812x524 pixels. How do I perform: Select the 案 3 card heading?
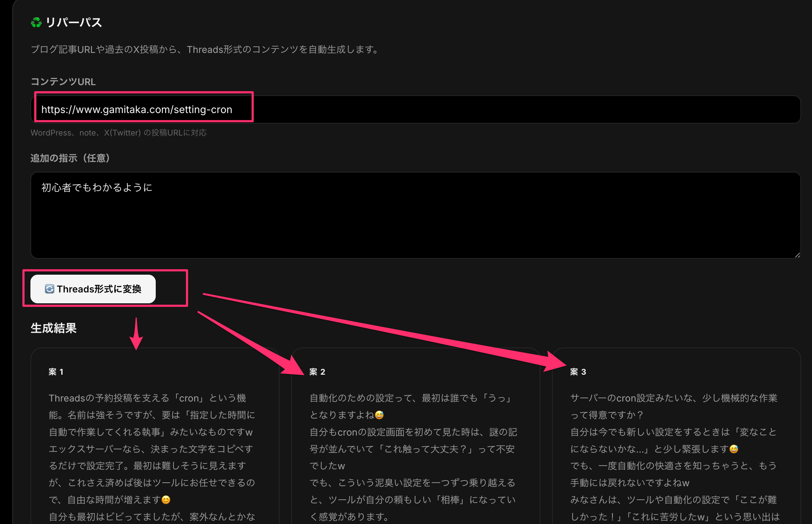tap(578, 372)
